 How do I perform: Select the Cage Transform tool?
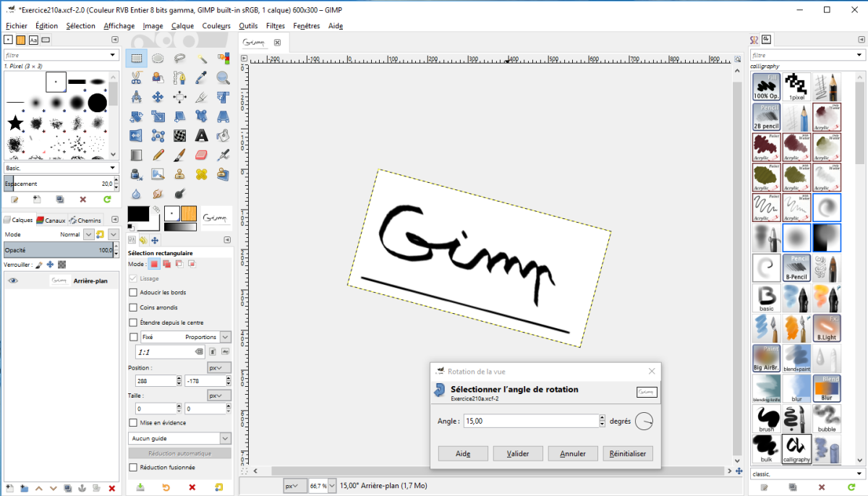coord(158,135)
